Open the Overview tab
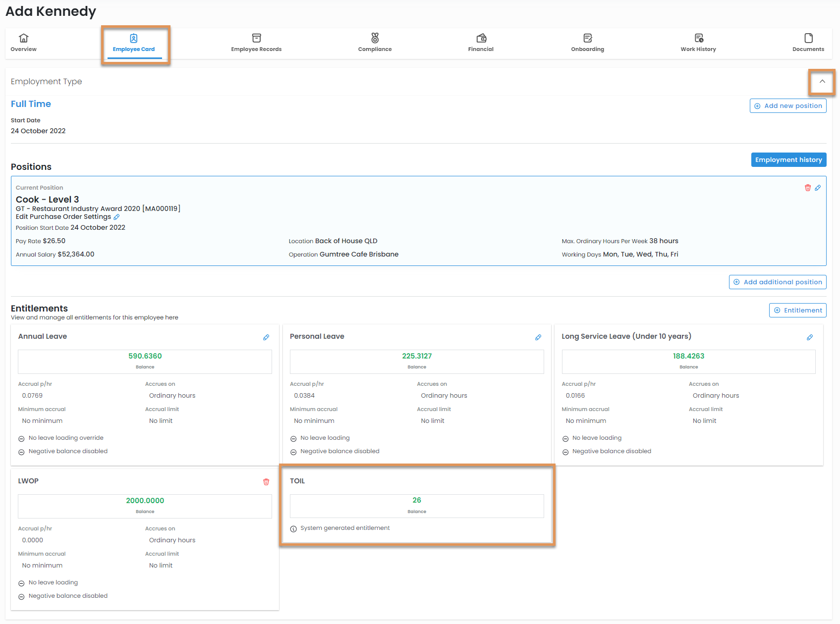The height and width of the screenshot is (624, 840). point(24,43)
